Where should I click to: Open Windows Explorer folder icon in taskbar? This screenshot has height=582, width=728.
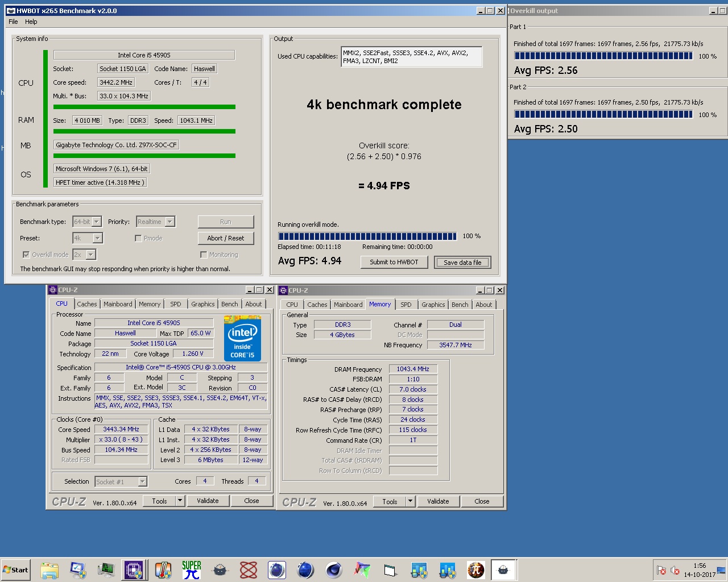[49, 570]
